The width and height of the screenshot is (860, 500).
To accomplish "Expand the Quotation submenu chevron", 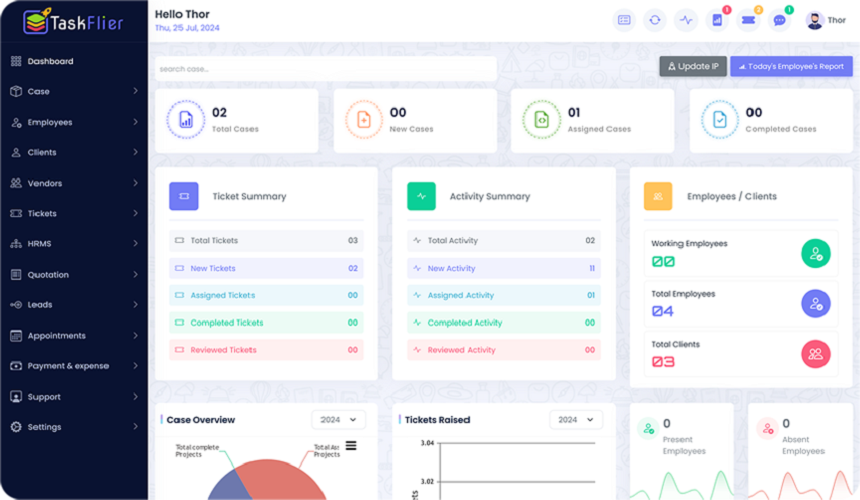I will point(135,274).
